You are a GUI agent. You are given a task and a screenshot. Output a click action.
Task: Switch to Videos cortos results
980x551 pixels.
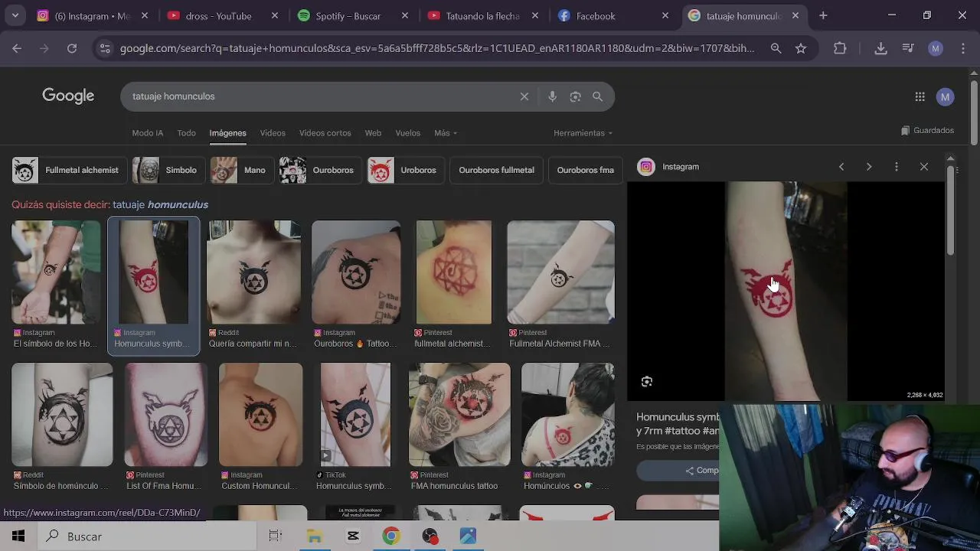pos(325,133)
